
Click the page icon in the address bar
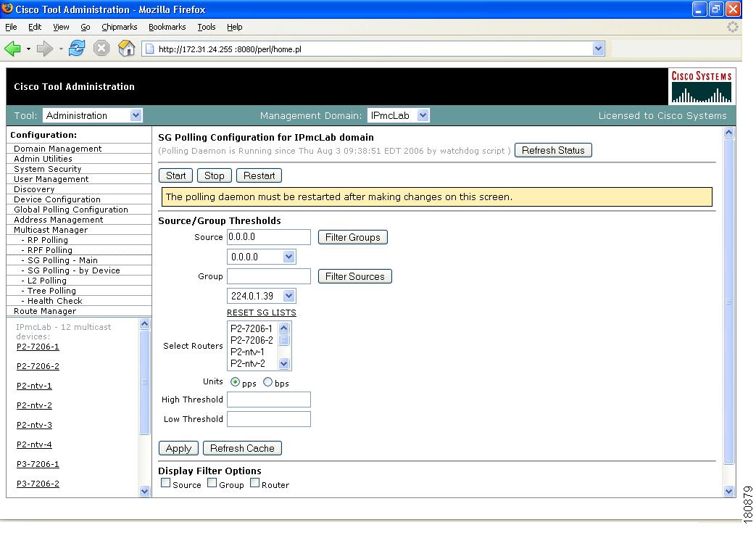(x=150, y=49)
